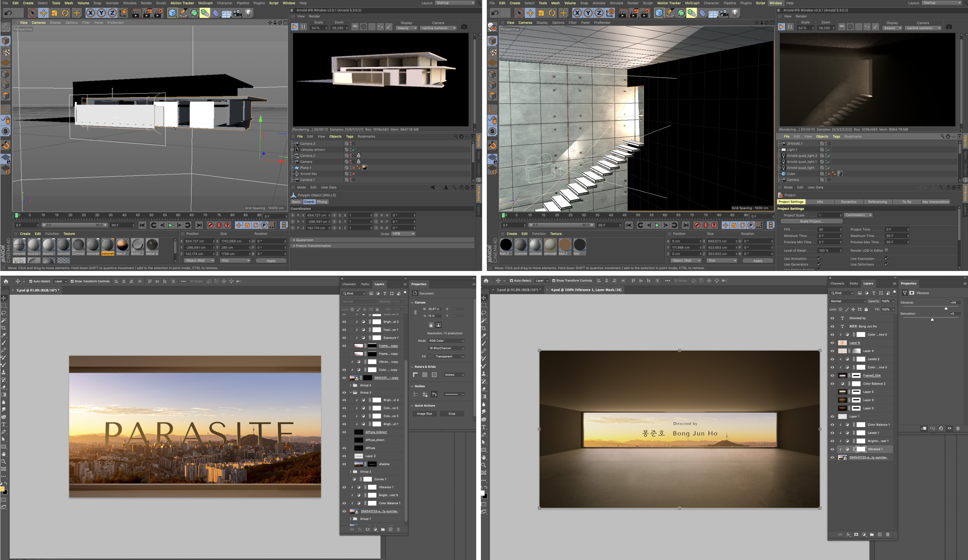968x560 pixels.
Task: Click new layer icon in 4.psd Layers panel
Action: click(880, 534)
